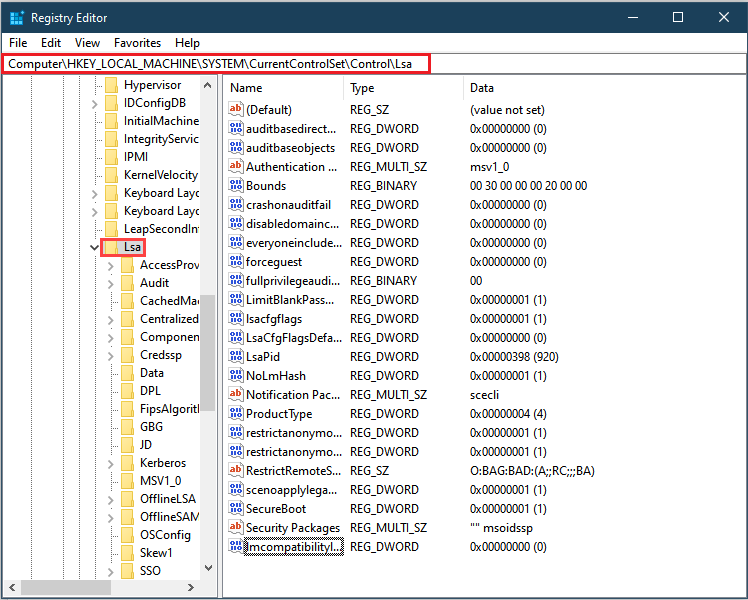Select the LsaPid value icon
This screenshot has width=748, height=600.
pos(236,357)
